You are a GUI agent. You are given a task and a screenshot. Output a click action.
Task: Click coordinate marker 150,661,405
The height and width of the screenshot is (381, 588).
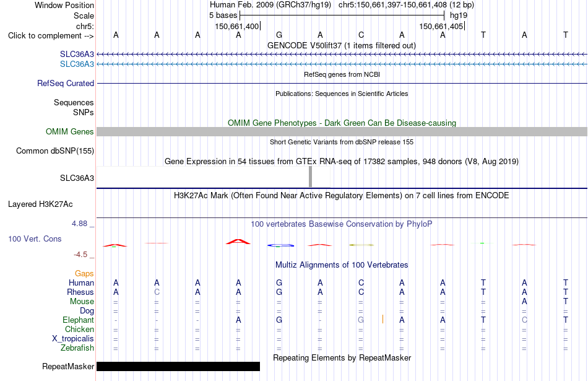(x=441, y=26)
